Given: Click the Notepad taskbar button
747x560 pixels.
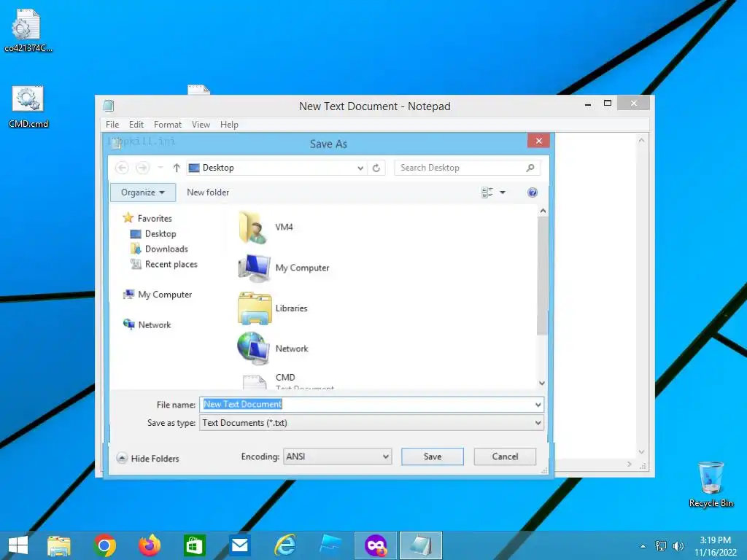Looking at the screenshot, I should (421, 545).
